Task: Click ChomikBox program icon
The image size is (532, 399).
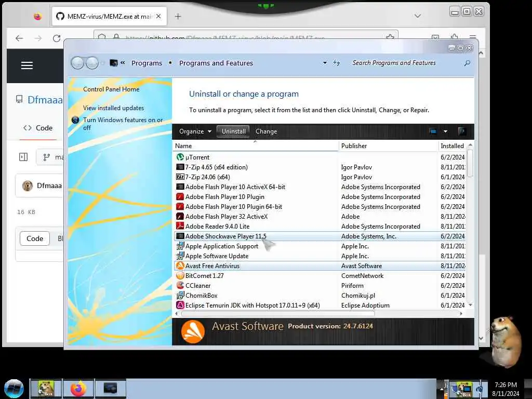Action: 180,295
